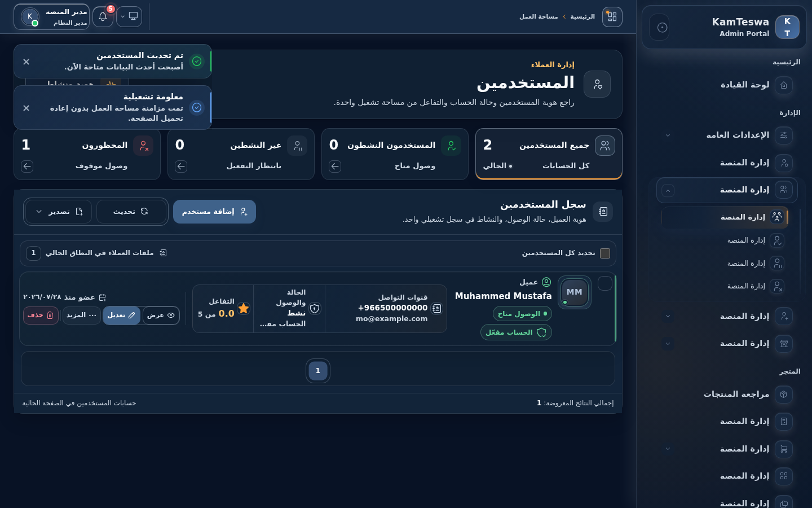This screenshot has width=812, height=508.
Task: Click the phone number +966500000000
Action: click(x=393, y=308)
